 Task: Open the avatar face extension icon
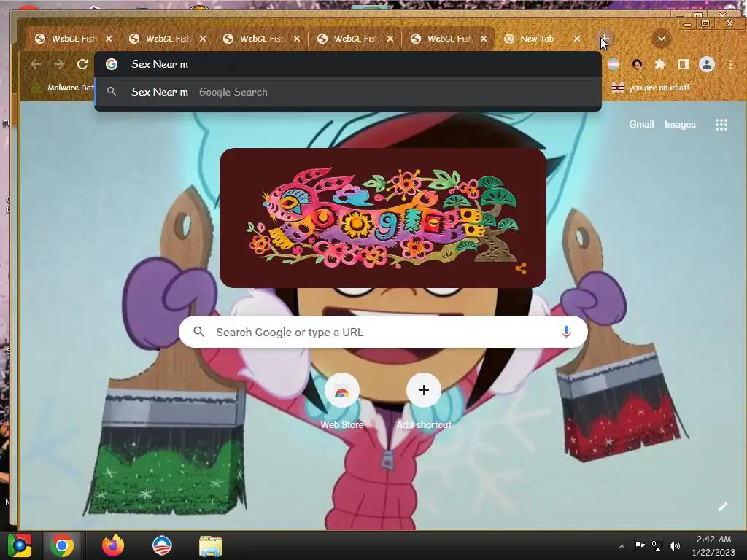point(637,64)
